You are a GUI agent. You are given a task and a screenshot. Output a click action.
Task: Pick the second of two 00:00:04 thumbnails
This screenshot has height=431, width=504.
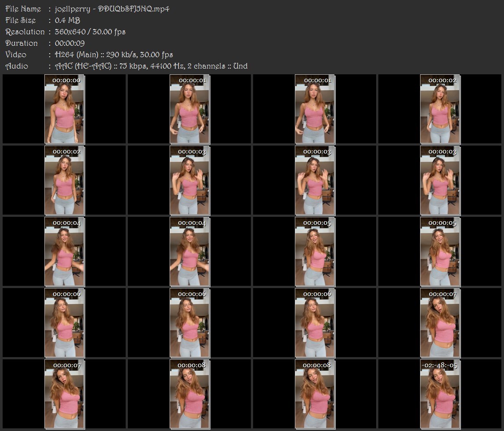190,252
